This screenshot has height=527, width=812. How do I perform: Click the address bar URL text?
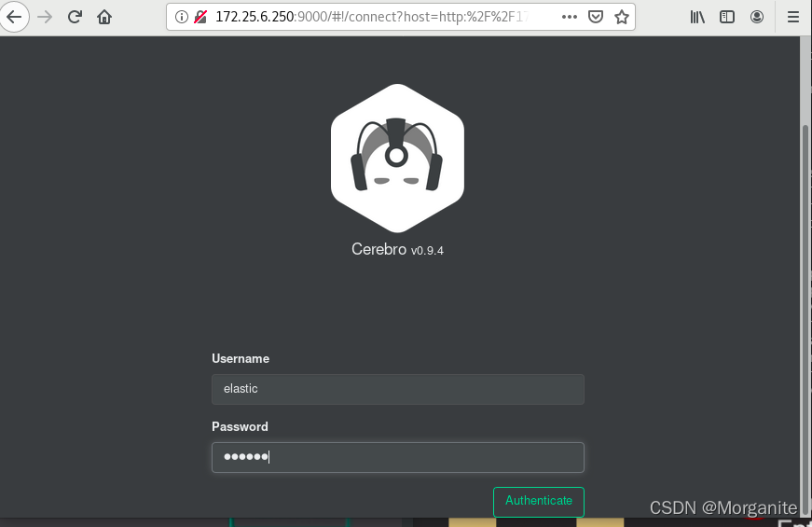pyautogui.click(x=372, y=17)
